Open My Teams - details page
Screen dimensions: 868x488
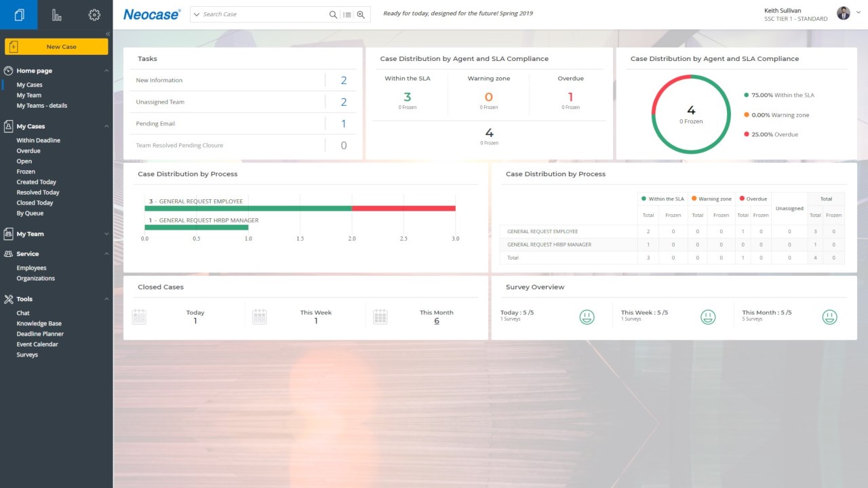[x=42, y=106]
